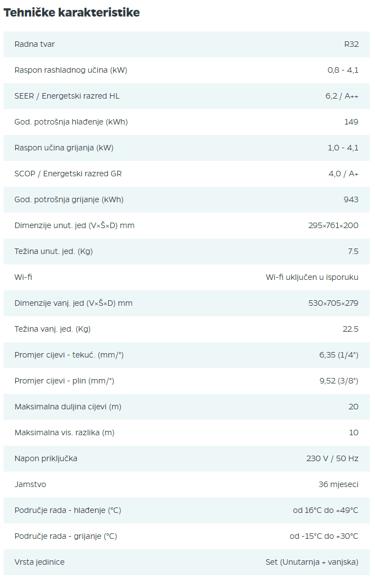This screenshot has height=584, width=375.
Task: Click the Raspon učina grijanja label
Action: [x=64, y=147]
